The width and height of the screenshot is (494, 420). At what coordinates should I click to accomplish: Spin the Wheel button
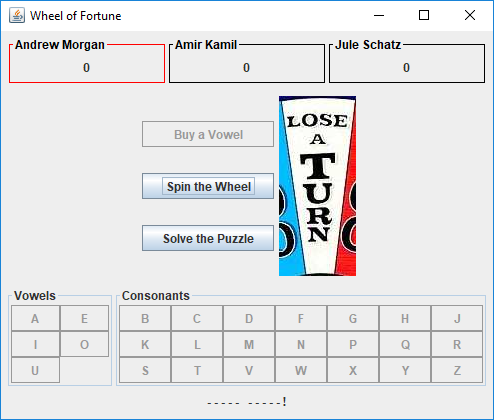point(208,186)
